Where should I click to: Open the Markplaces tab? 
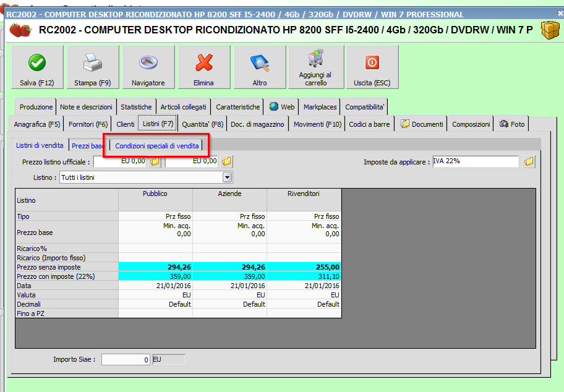(320, 107)
